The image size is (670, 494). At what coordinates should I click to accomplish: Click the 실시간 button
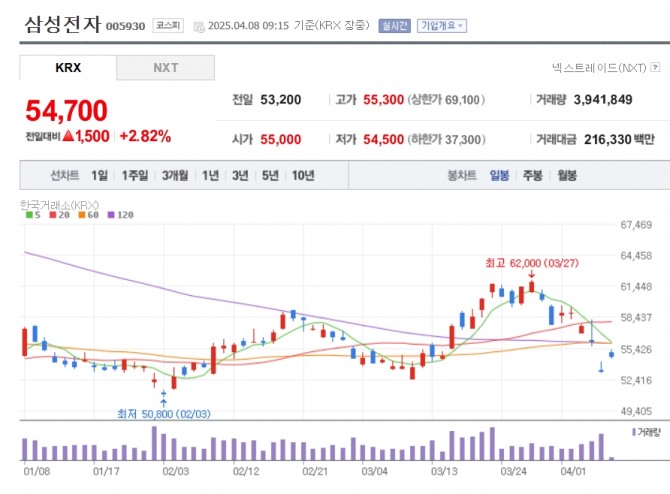(x=394, y=26)
